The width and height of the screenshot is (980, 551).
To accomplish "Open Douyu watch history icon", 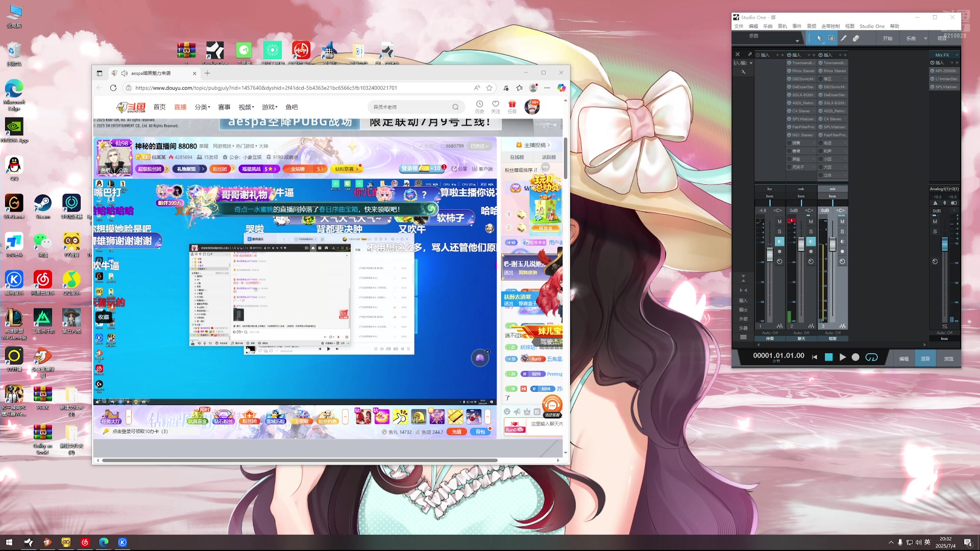I will point(479,107).
